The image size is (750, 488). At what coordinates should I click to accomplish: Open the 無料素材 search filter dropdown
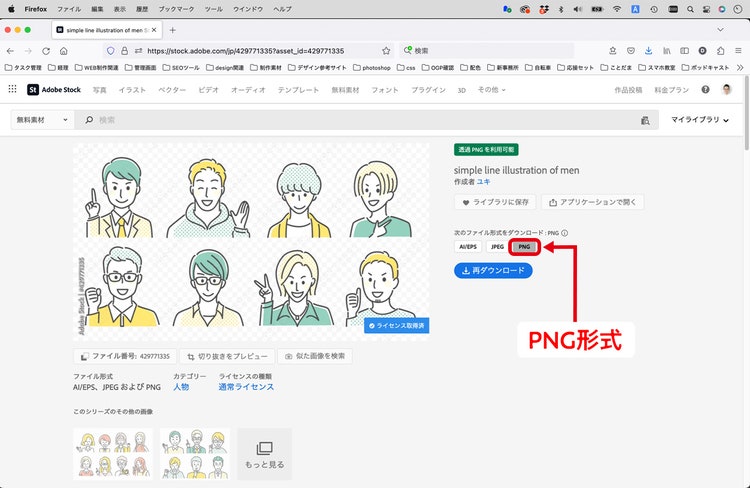pyautogui.click(x=42, y=120)
